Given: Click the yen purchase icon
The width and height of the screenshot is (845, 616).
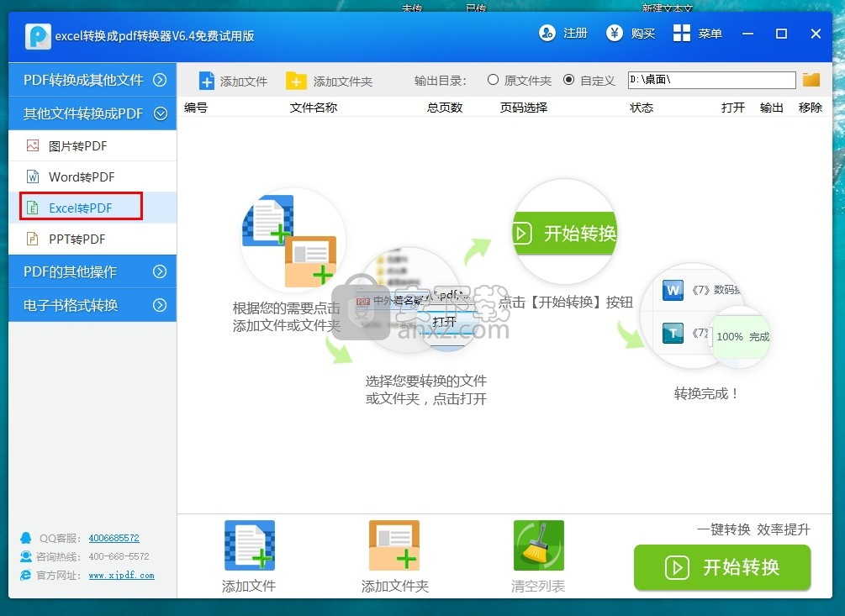Looking at the screenshot, I should [x=615, y=34].
